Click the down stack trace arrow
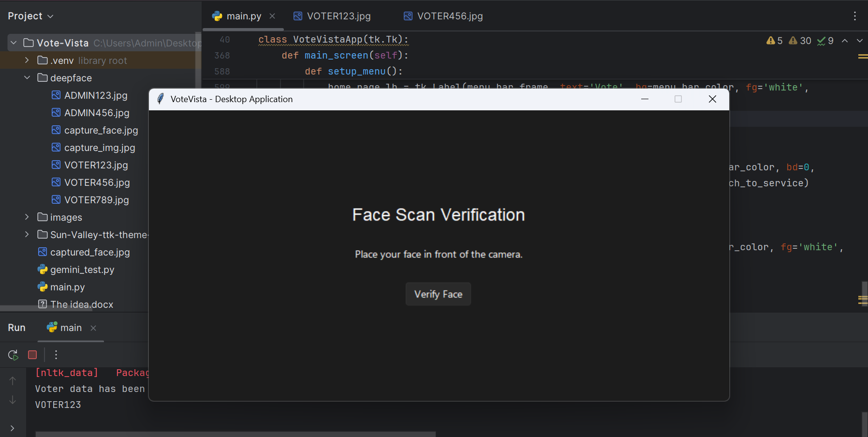Viewport: 868px width, 437px height. 13,400
